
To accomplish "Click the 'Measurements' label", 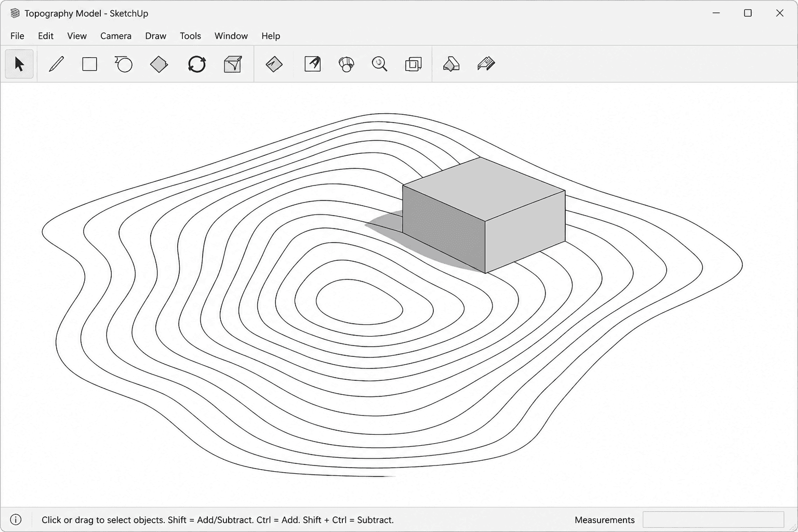I will (x=605, y=520).
